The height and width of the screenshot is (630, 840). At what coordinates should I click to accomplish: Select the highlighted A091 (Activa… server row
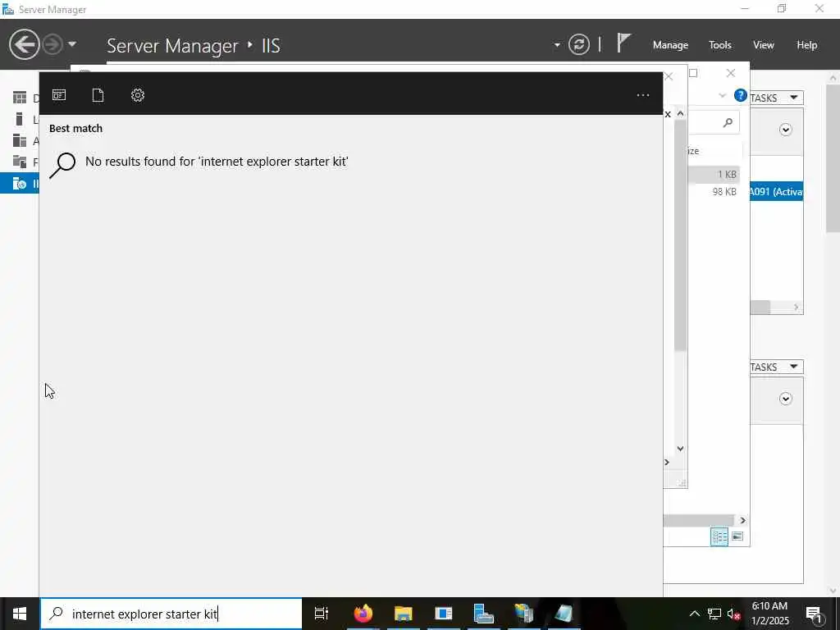pos(776,192)
